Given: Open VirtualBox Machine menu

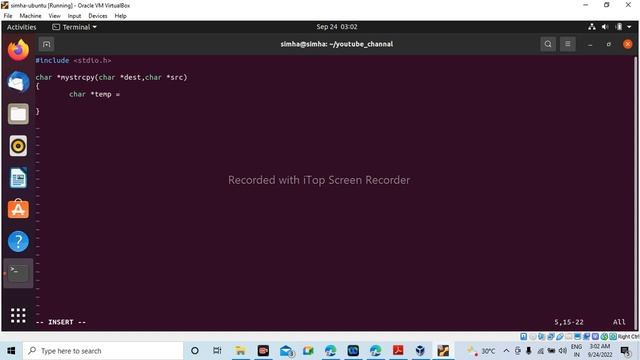Looking at the screenshot, I should point(30,16).
